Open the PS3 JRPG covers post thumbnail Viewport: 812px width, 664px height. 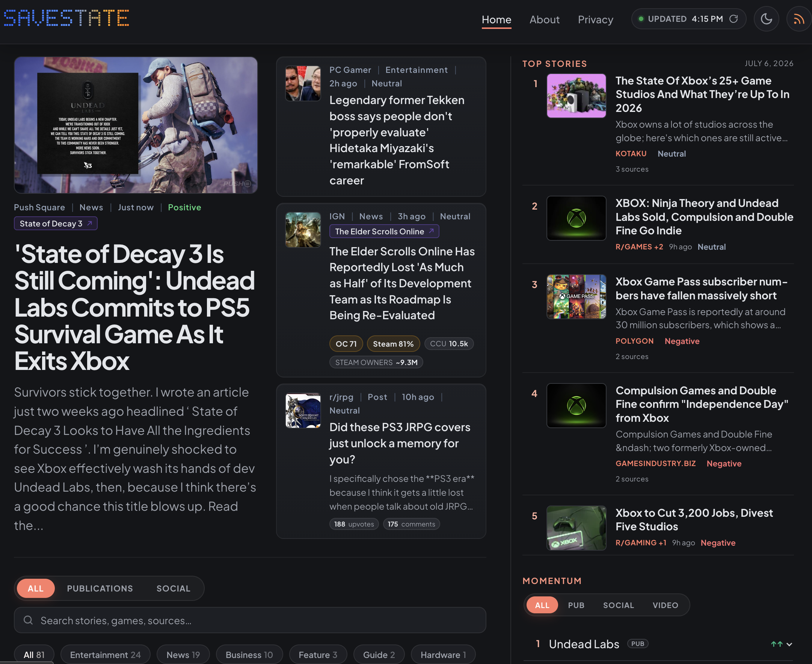click(303, 411)
